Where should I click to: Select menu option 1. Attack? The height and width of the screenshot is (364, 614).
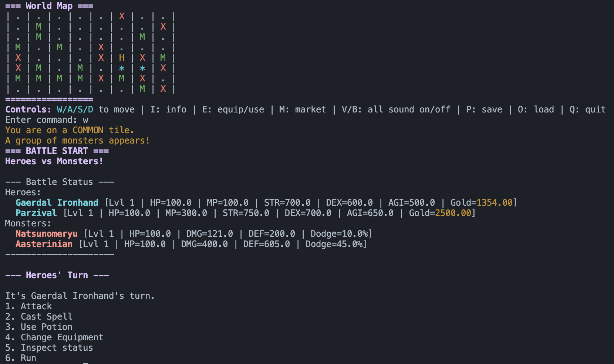(28, 306)
